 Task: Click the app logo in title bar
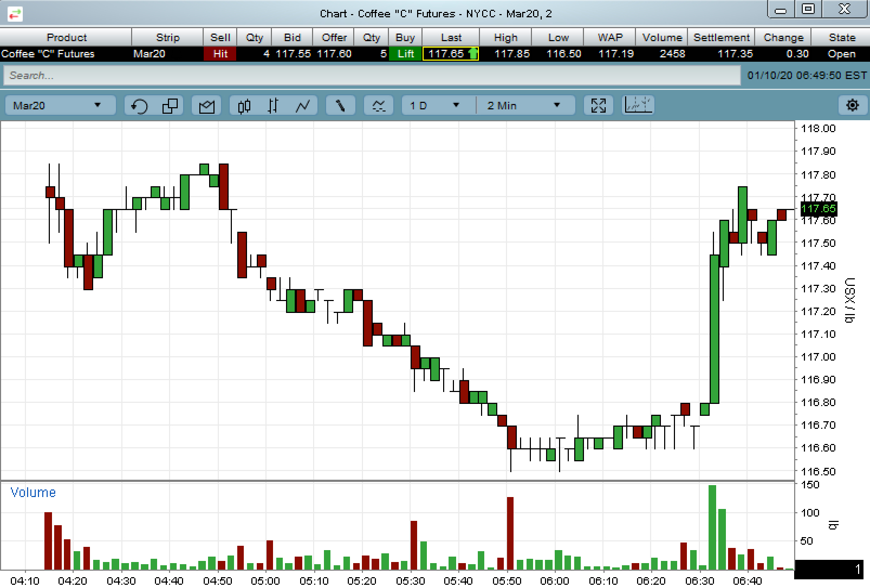click(x=15, y=14)
